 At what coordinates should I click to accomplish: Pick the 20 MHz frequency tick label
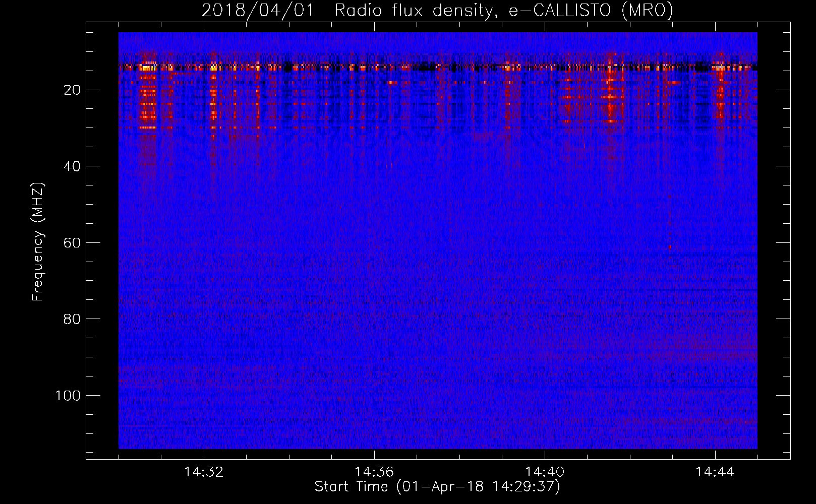point(72,90)
